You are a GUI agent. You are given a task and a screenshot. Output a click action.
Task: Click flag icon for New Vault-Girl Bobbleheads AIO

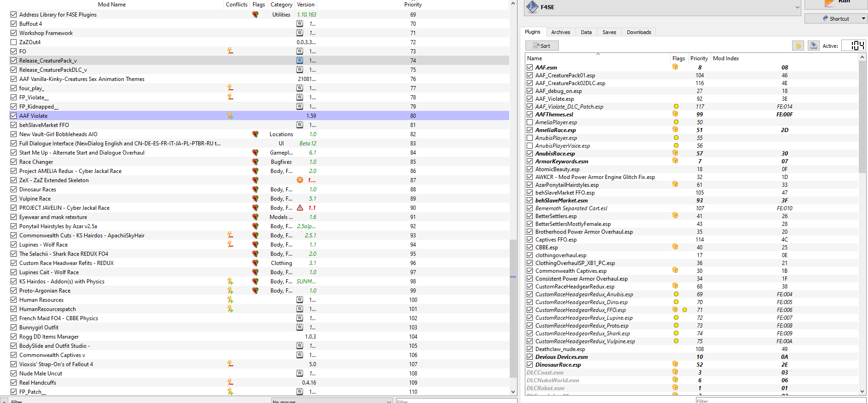coord(255,134)
